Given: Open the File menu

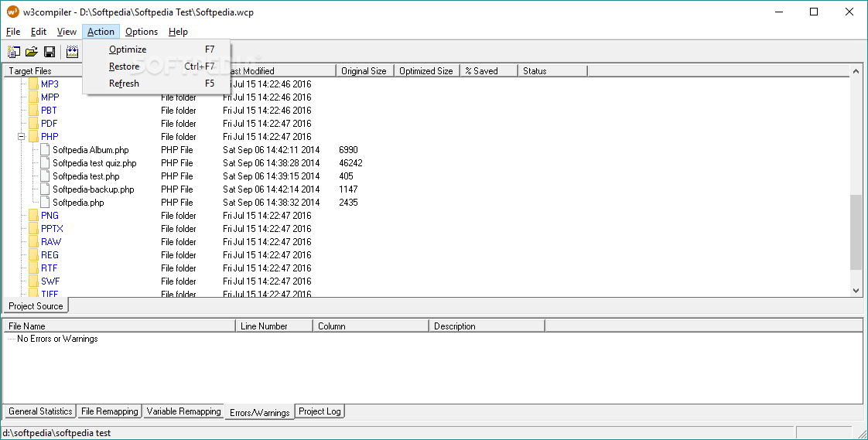Looking at the screenshot, I should click(13, 32).
